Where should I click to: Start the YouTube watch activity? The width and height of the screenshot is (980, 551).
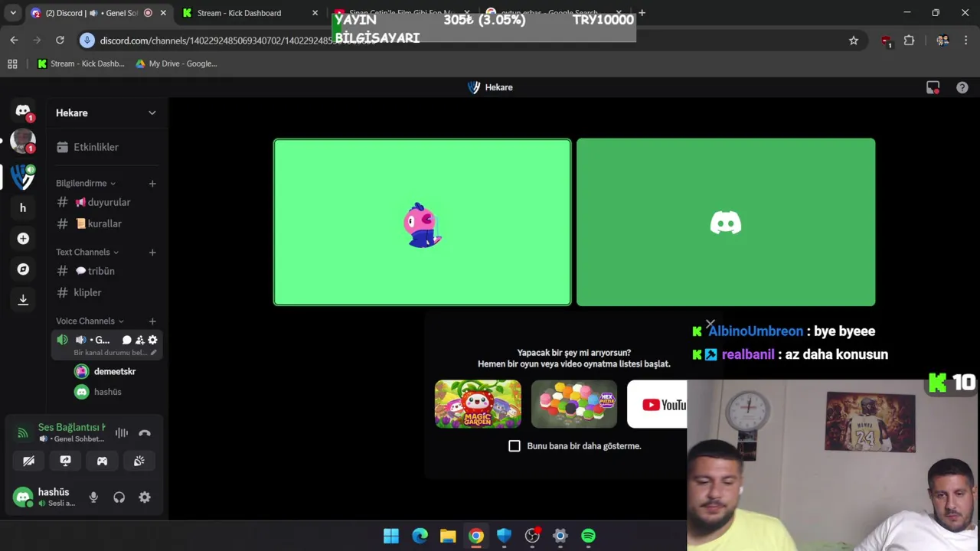pos(657,403)
